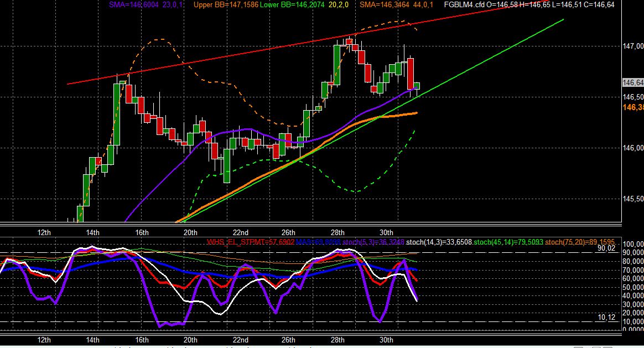Click 12th on the bottom stochastic date axis
644x348 pixels.
44,340
